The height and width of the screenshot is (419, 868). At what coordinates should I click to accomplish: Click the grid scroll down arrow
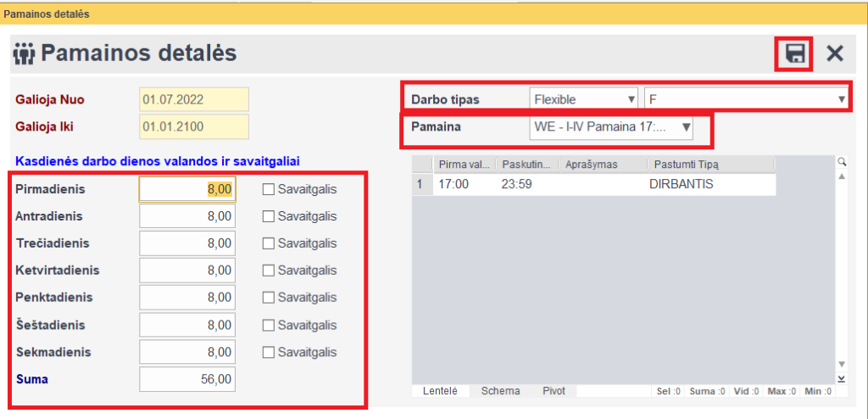(x=841, y=363)
